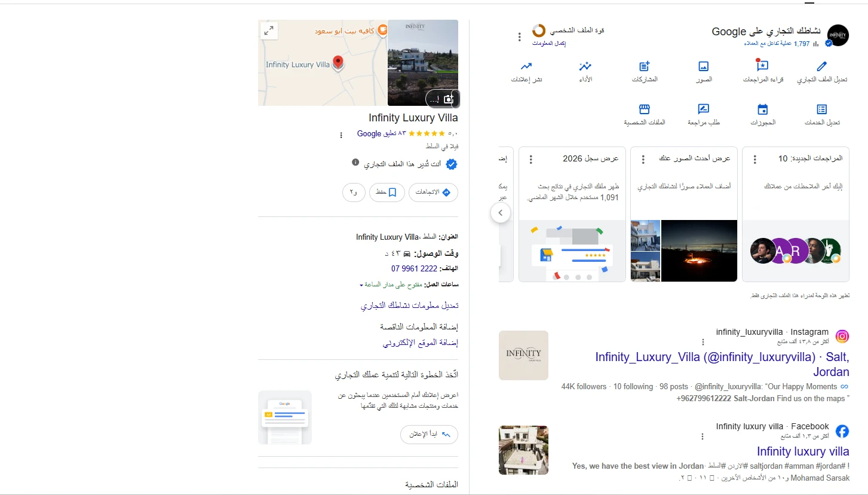
Task: Open تعديل الملف التجاري pencil icon
Action: [822, 66]
